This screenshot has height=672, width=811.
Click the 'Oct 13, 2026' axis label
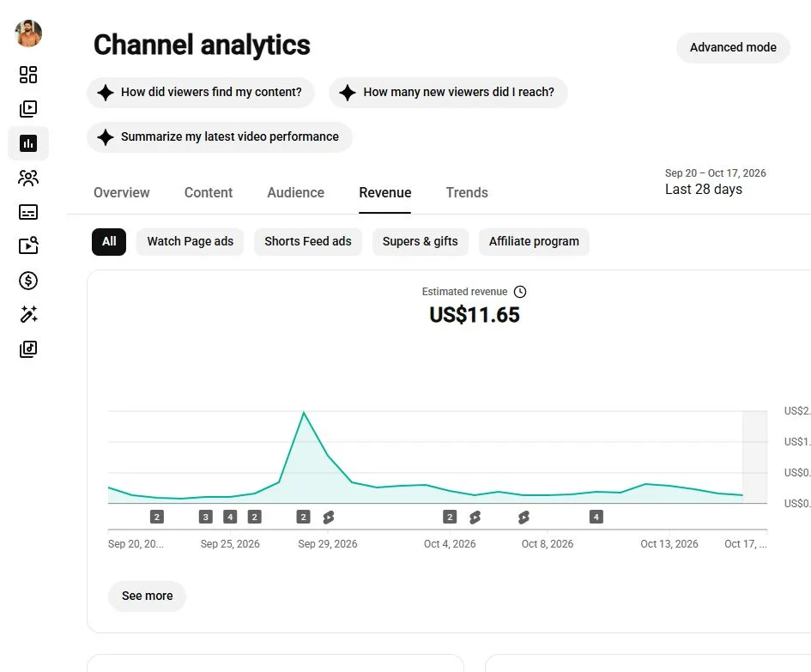click(x=669, y=544)
